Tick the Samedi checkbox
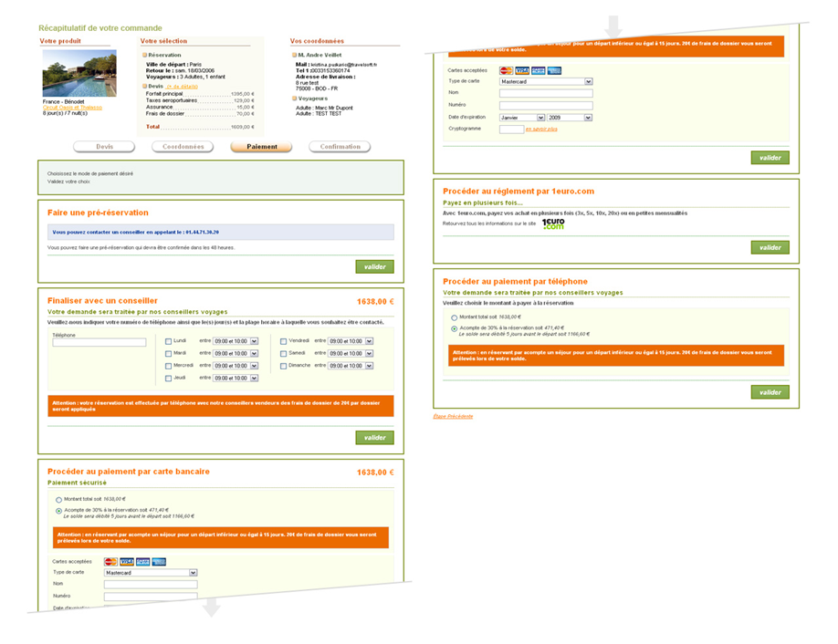Screen dimensions: 838x644 (284, 353)
